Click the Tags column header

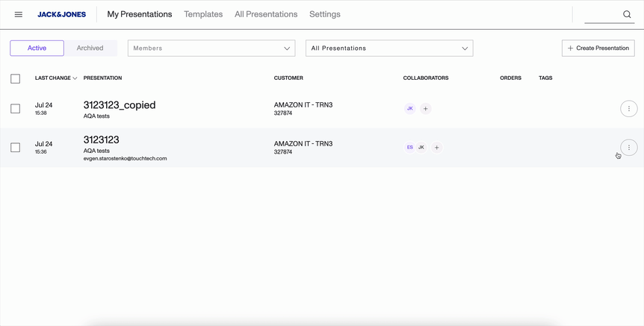545,78
